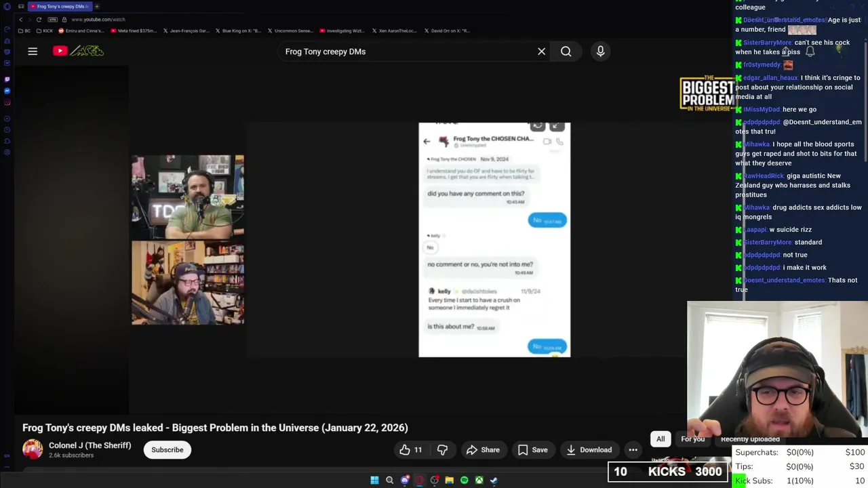Dislike the video
The image size is (868, 488).
(x=443, y=449)
